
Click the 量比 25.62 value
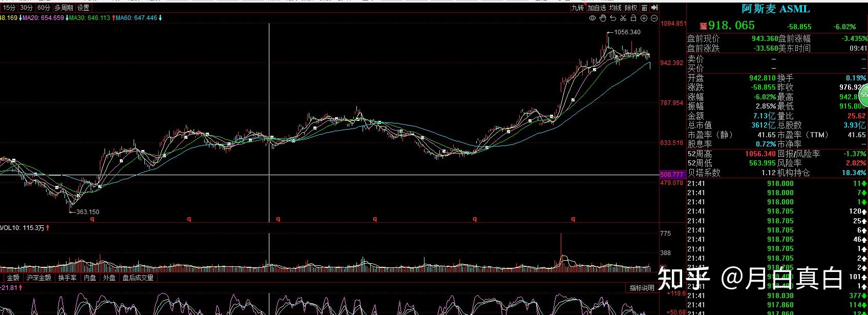(856, 116)
